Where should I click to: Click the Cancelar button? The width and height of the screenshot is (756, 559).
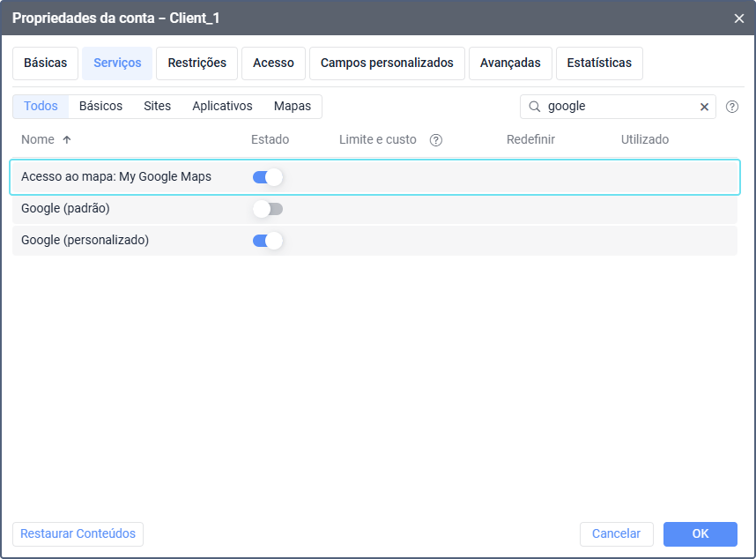coord(616,534)
